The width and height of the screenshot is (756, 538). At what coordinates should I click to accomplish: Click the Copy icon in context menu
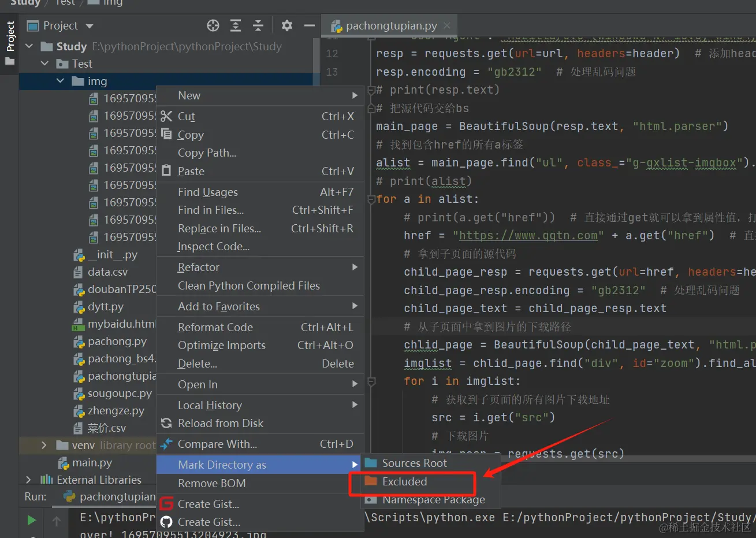point(167,134)
